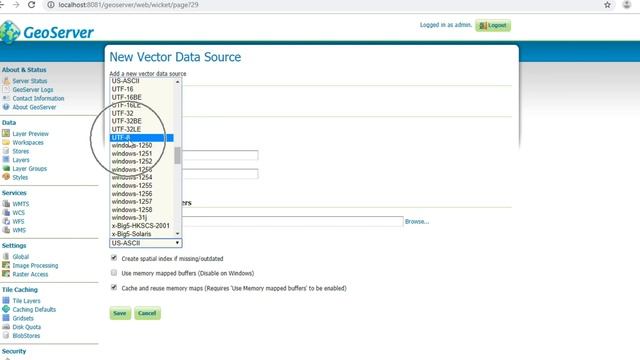Click Layer Groups icon
The width and height of the screenshot is (640, 360).
(6, 169)
